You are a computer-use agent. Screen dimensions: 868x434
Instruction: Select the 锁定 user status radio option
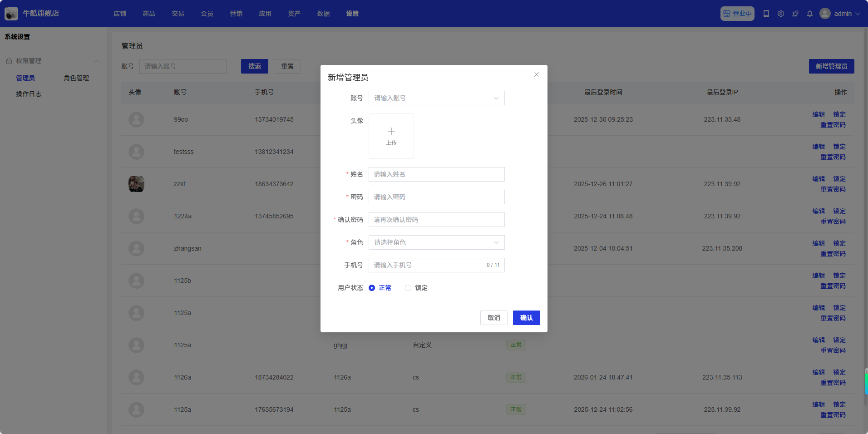tap(416, 288)
